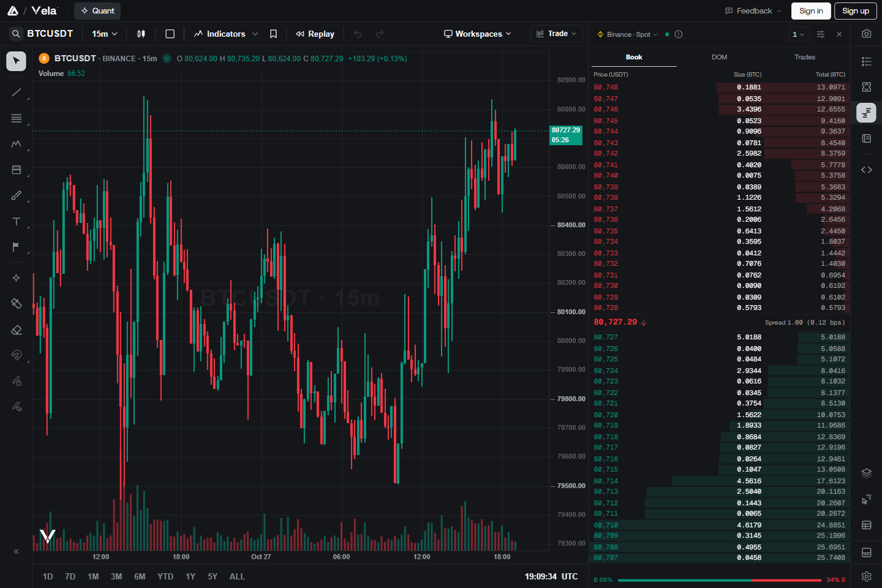Viewport: 882px width, 588px height.
Task: Select the 1M time range
Action: click(93, 576)
